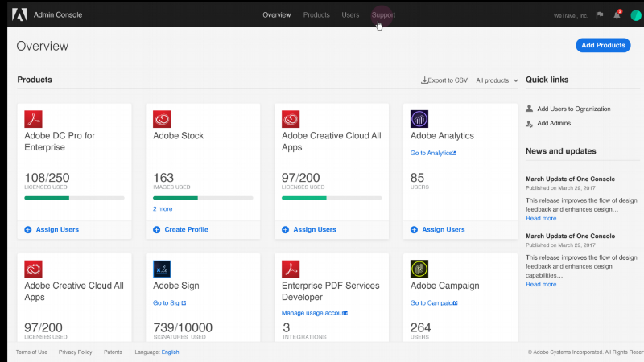Click plus icon beside Create Profile
Viewport: 644px width, 362px height.
156,230
